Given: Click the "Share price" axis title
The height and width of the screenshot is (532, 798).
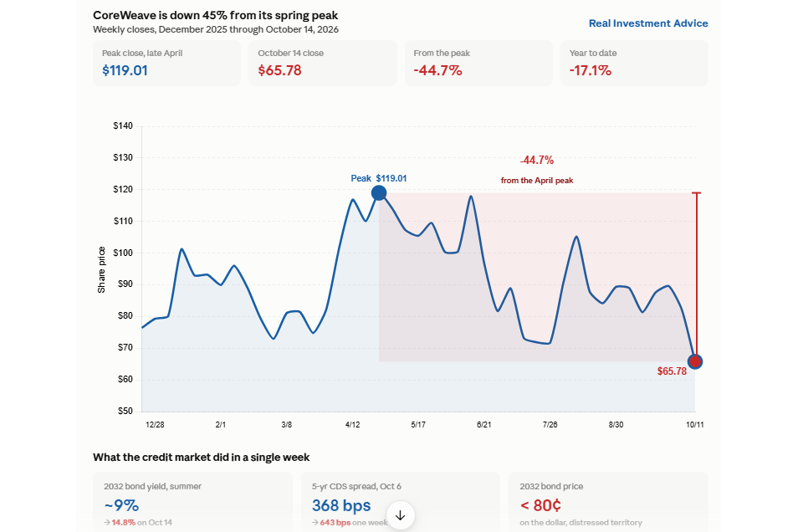Looking at the screenshot, I should click(x=101, y=270).
